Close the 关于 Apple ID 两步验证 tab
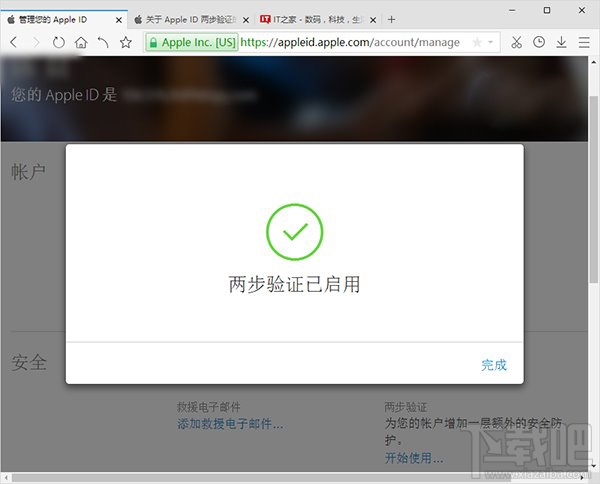 click(x=246, y=20)
